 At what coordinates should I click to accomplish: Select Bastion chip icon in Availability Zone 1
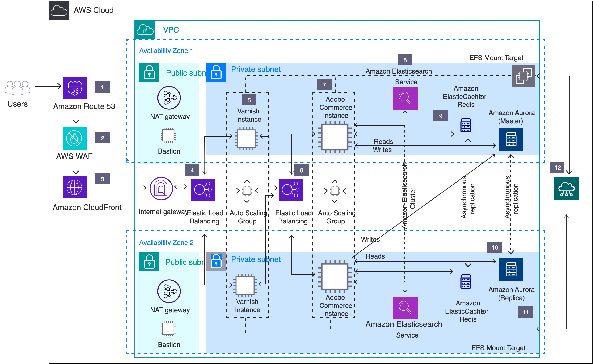pyautogui.click(x=168, y=135)
